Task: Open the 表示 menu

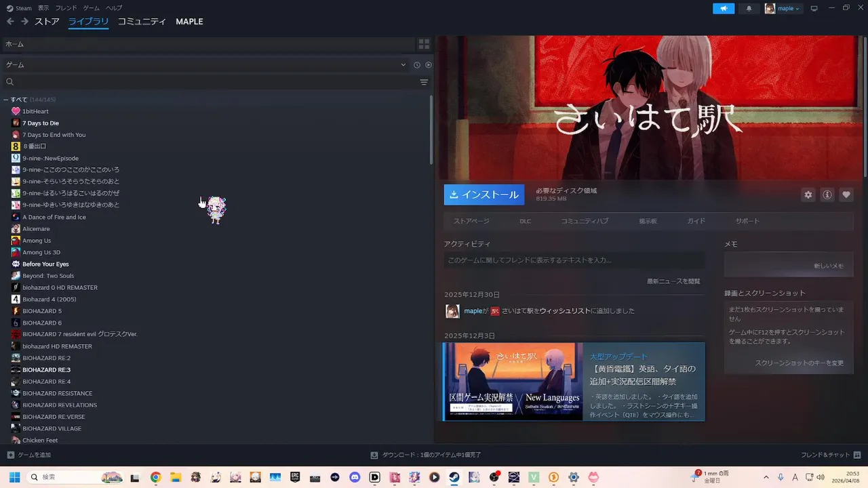Action: [43, 8]
